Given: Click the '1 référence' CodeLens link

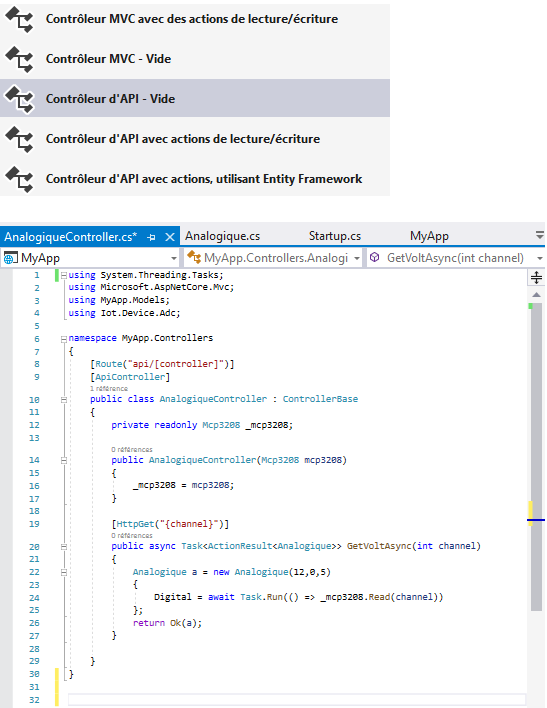Looking at the screenshot, I should coord(109,389).
